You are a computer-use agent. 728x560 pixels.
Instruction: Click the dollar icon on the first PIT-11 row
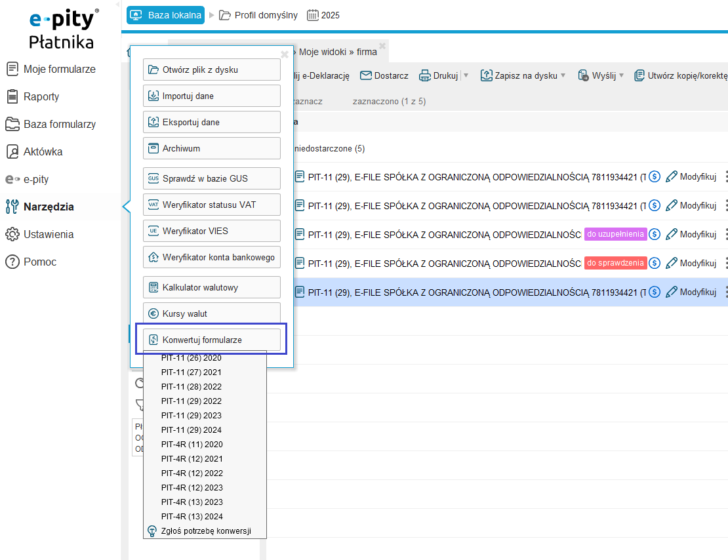[x=654, y=176]
